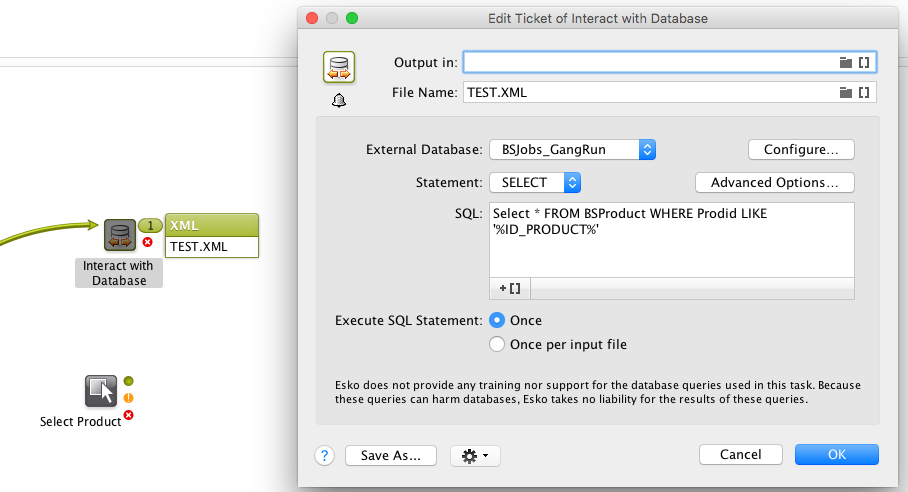This screenshot has height=492, width=908.
Task: Select Once per input file option
Action: pyautogui.click(x=497, y=344)
